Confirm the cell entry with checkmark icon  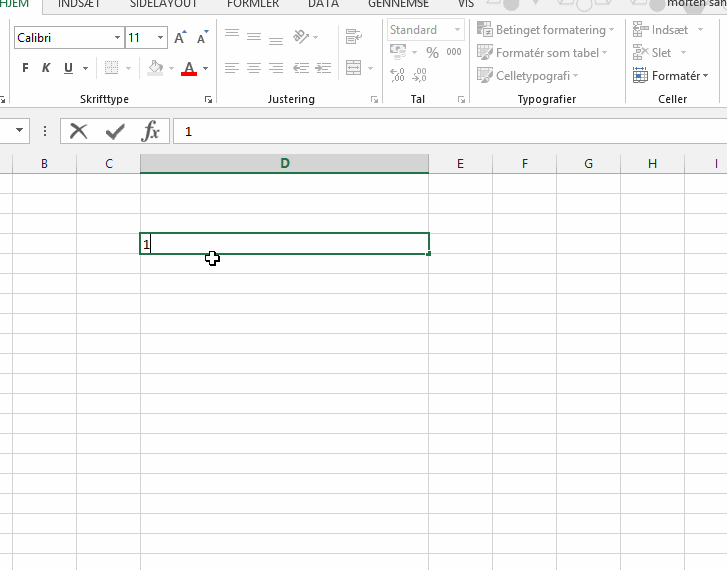114,131
